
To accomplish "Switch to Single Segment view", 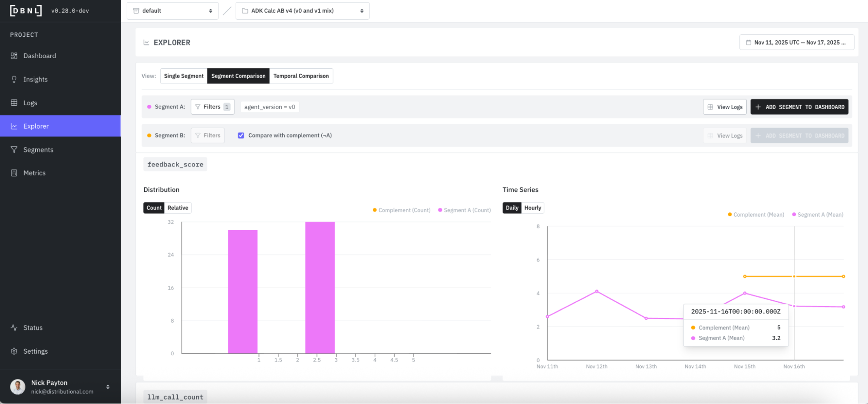I will pyautogui.click(x=184, y=76).
